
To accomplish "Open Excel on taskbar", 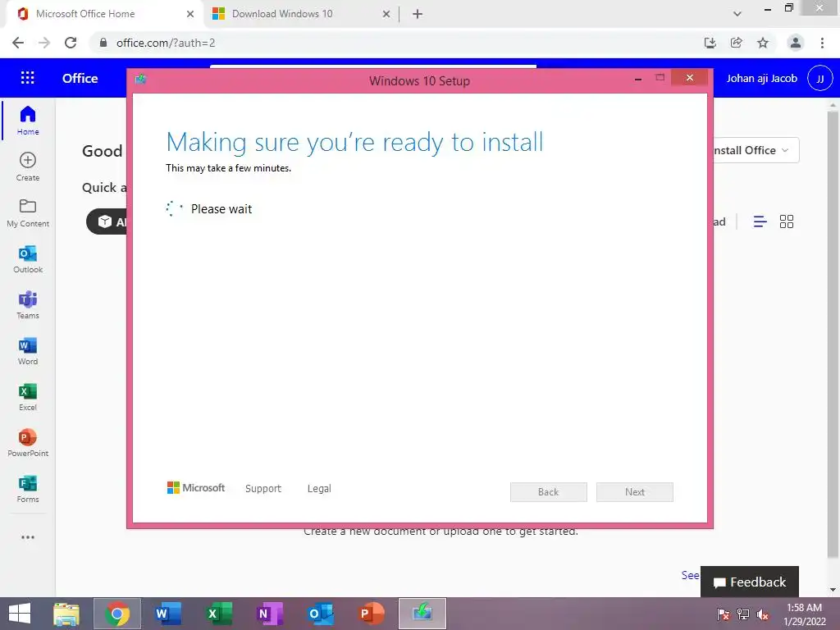I will pyautogui.click(x=219, y=614).
